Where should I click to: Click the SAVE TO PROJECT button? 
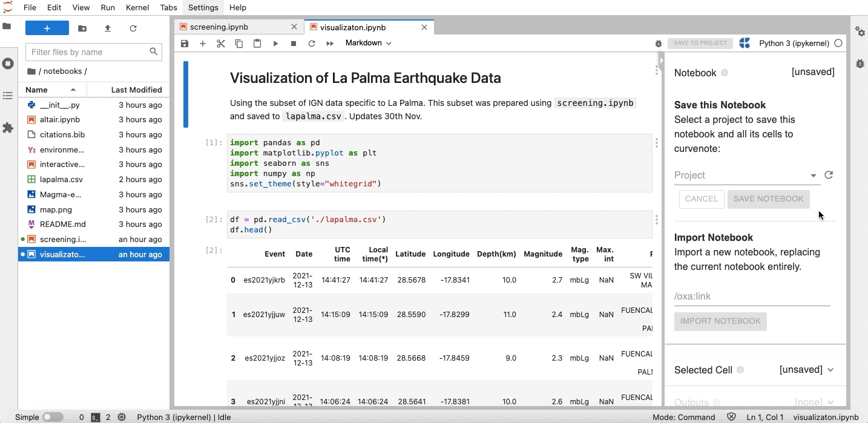(x=700, y=43)
